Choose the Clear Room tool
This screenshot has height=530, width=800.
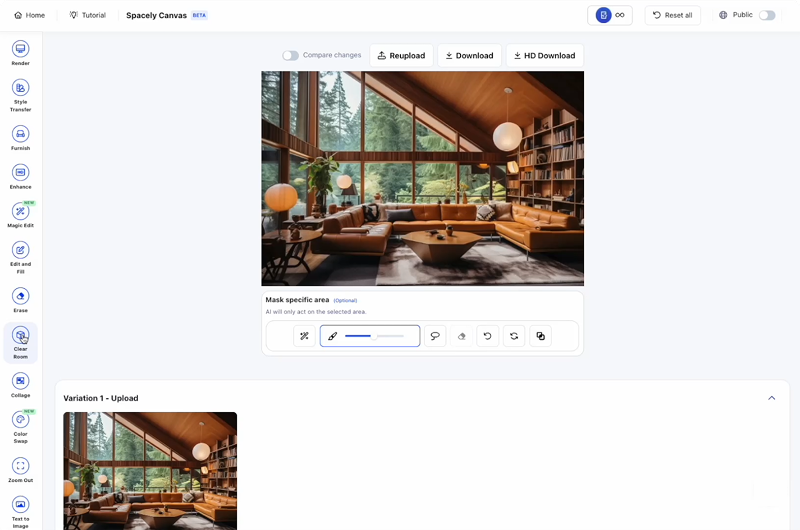(x=20, y=337)
